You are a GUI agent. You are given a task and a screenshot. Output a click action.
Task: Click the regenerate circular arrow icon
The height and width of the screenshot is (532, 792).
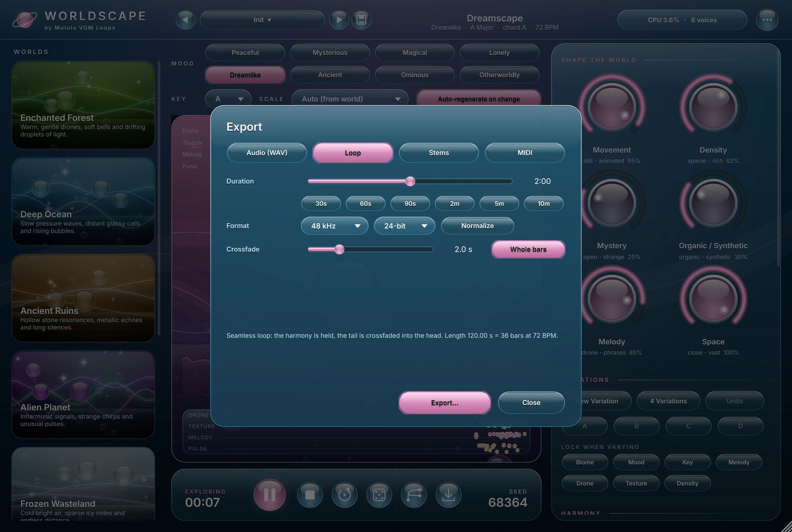(x=345, y=494)
